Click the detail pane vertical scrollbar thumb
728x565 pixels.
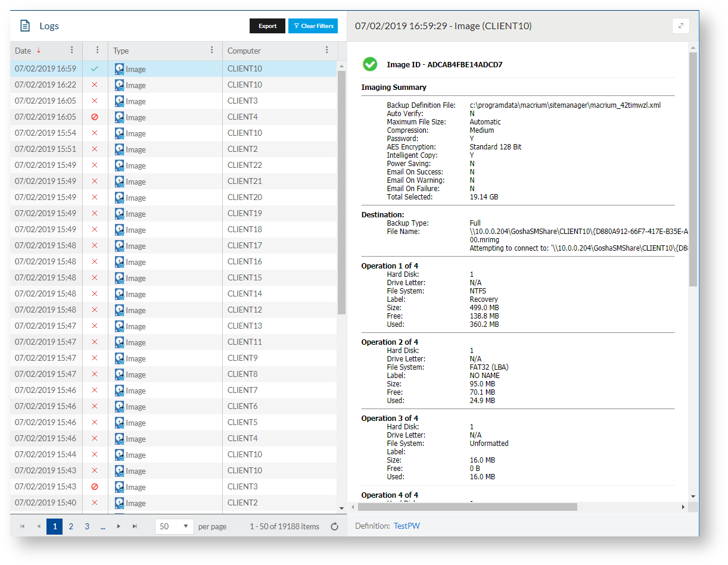pyautogui.click(x=693, y=169)
